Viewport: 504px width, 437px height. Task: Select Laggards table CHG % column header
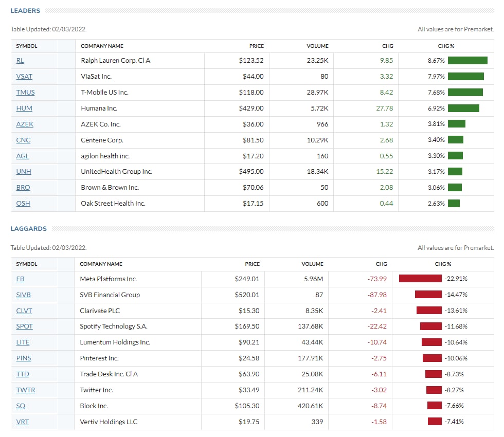click(x=443, y=264)
